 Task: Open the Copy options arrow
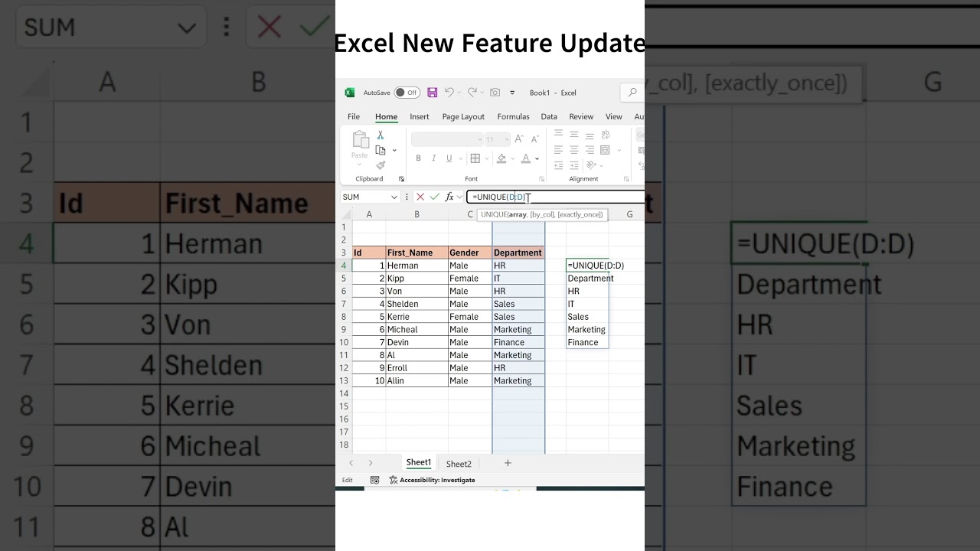point(394,150)
